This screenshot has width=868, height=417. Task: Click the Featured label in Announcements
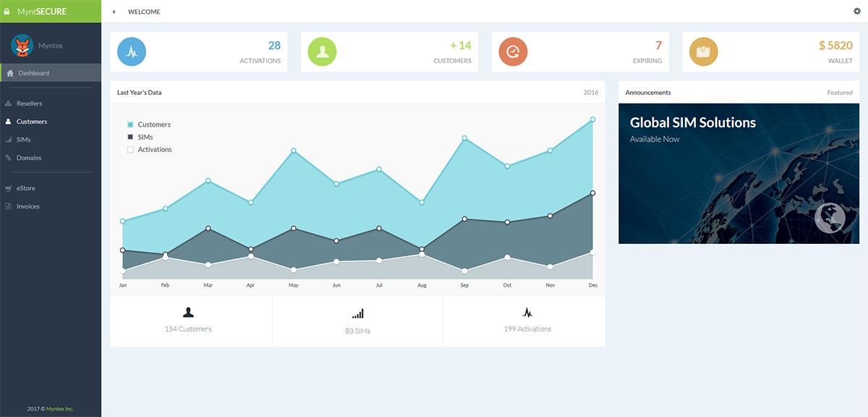(840, 93)
